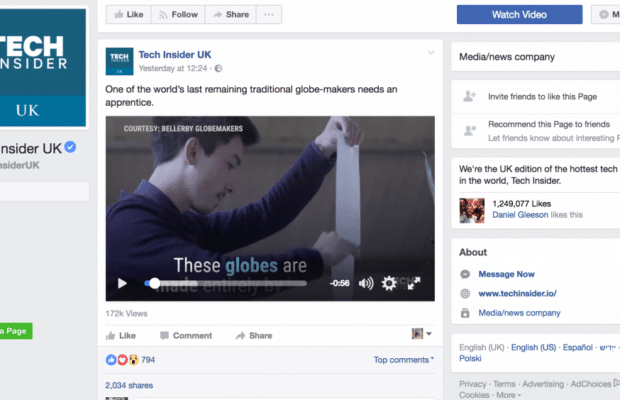Click the recommend page people icon

pyautogui.click(x=469, y=130)
